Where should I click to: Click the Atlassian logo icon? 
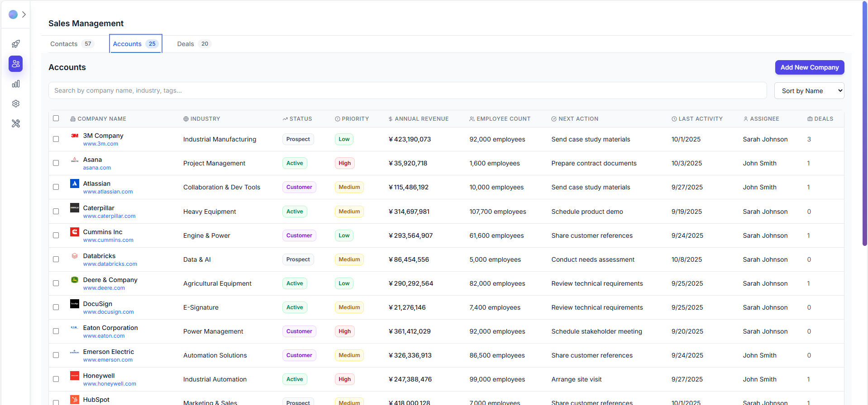coord(75,184)
